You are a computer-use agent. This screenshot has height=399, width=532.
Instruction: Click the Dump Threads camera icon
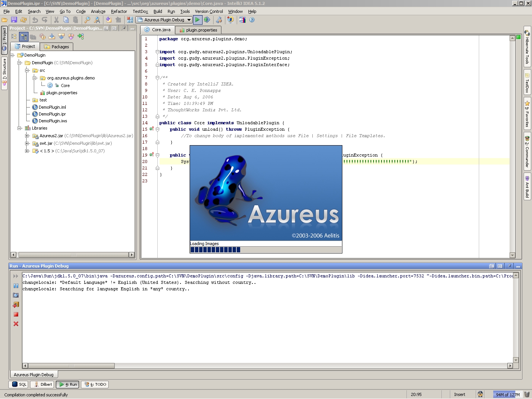(x=16, y=295)
